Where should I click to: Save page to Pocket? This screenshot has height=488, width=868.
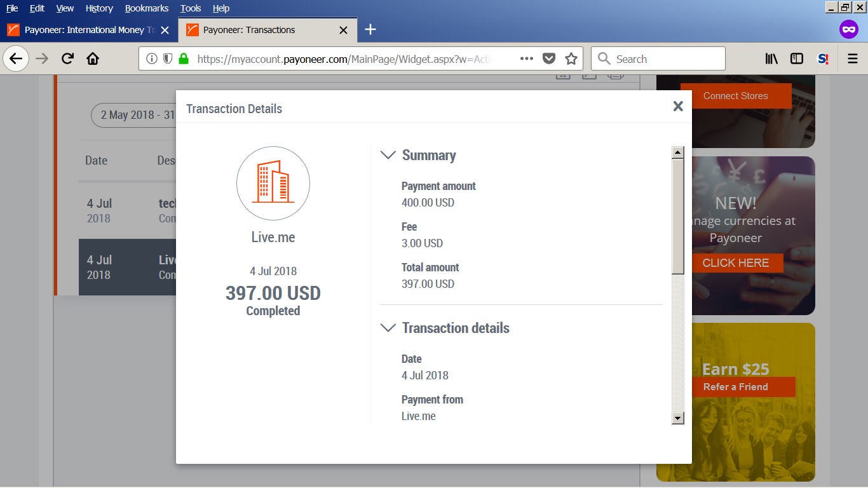(x=549, y=59)
